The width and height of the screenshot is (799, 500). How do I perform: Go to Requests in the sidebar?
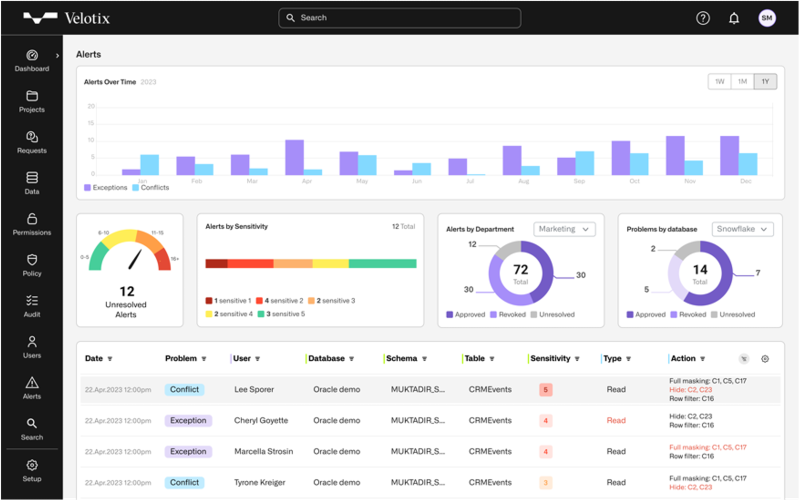pyautogui.click(x=32, y=143)
